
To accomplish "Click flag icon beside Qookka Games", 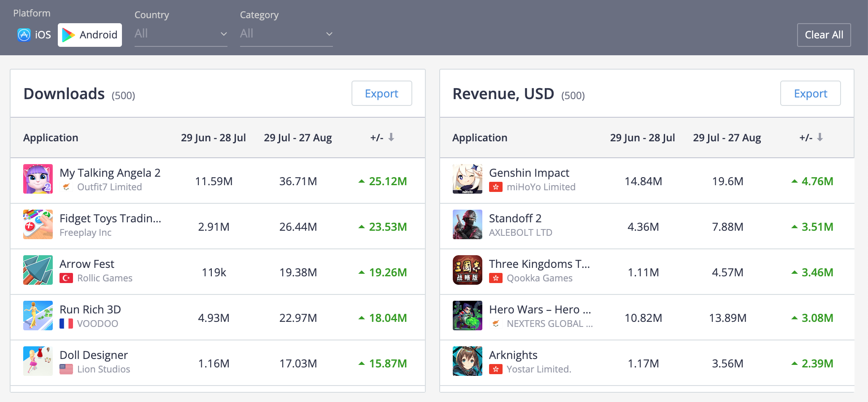I will pyautogui.click(x=496, y=278).
